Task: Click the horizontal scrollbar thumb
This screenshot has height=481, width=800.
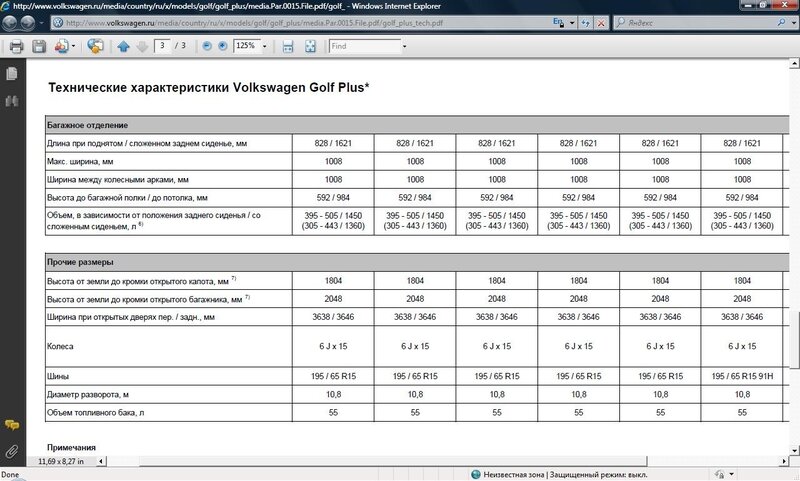Action: tap(393, 461)
